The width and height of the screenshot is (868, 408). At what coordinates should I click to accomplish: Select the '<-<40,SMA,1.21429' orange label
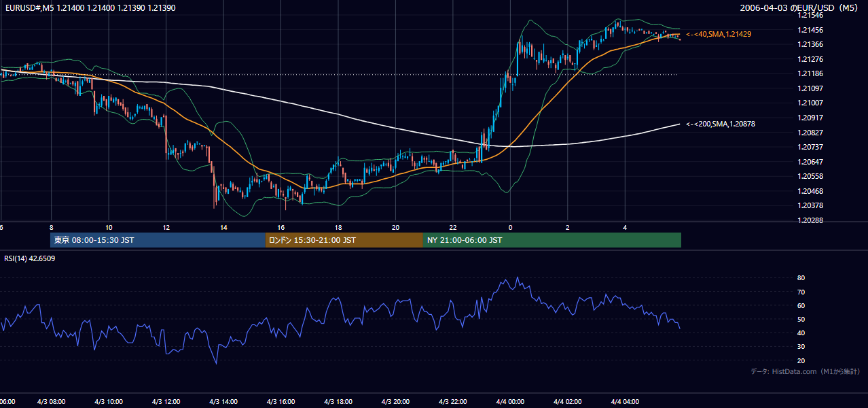click(719, 34)
